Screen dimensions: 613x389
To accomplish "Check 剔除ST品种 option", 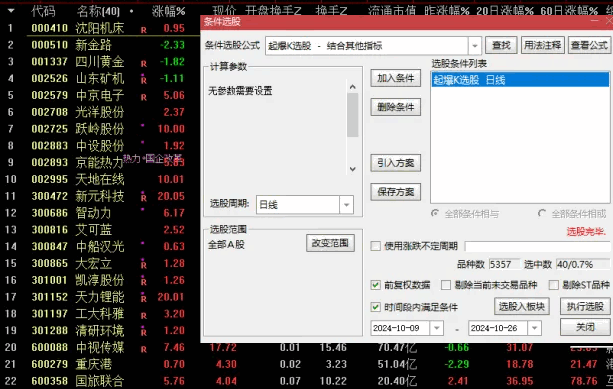I will pyautogui.click(x=554, y=285).
